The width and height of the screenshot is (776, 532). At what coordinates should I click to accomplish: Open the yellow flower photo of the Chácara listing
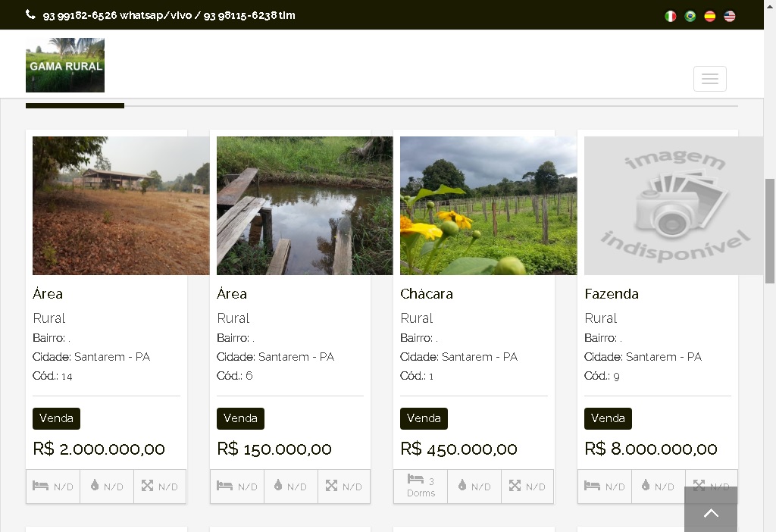point(489,205)
